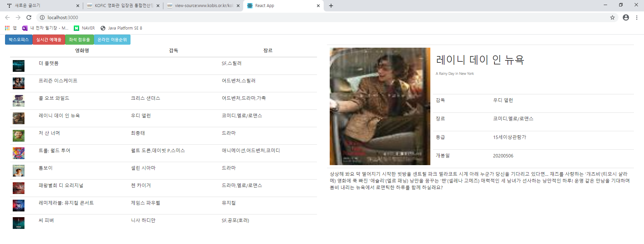The image size is (644, 244).
Task: Select movie title 톰보이
Action: [x=46, y=168]
